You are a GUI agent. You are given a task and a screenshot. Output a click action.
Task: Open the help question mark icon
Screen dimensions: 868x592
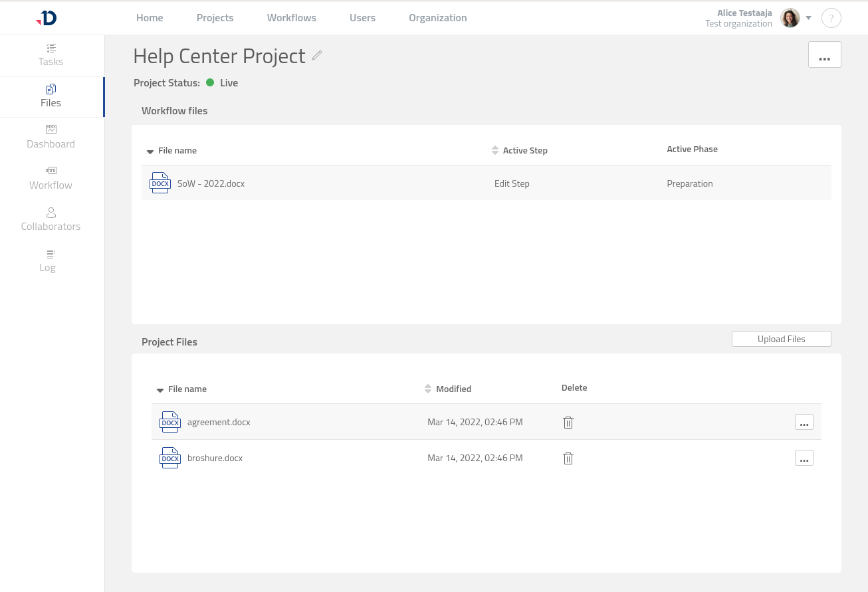pos(831,18)
